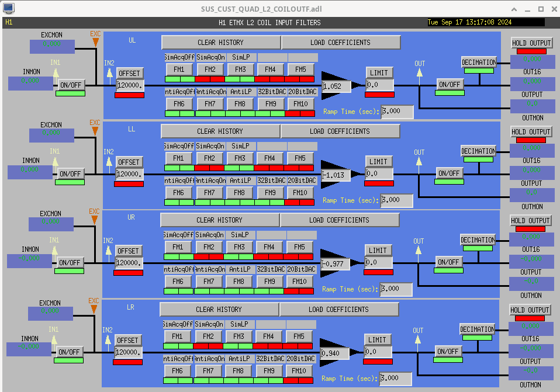Click CLEAR HISTORY in the UL section
The width and height of the screenshot is (560, 392).
(221, 43)
